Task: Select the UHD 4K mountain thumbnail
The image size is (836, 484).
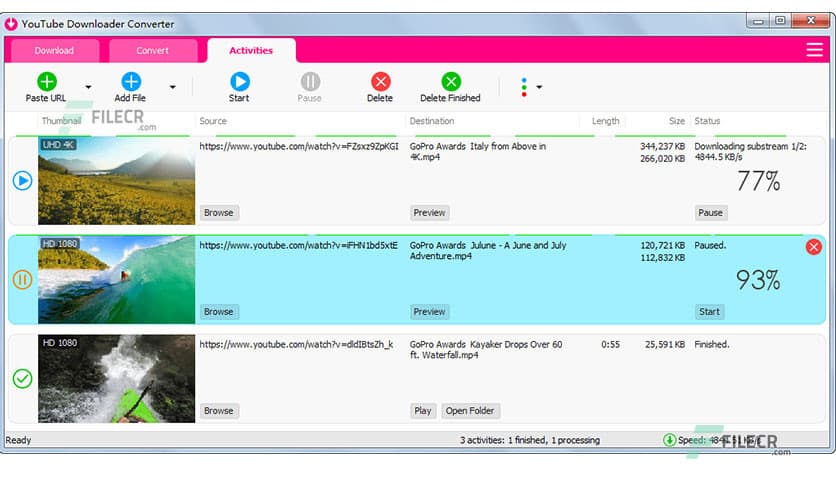Action: coord(116,181)
